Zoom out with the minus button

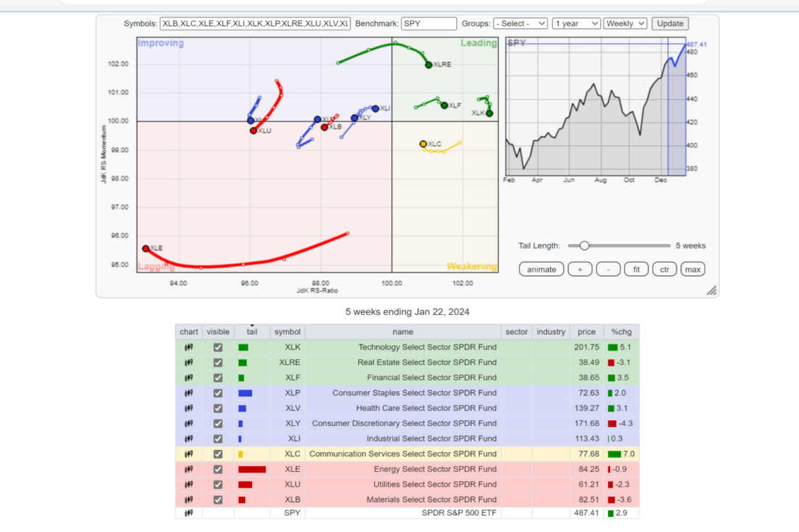pyautogui.click(x=609, y=269)
